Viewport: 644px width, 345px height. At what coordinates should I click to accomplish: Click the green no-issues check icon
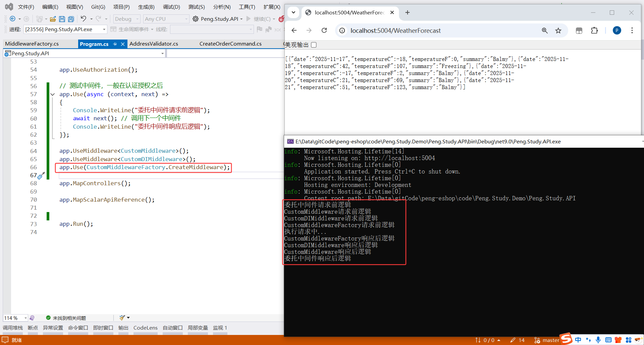point(48,318)
